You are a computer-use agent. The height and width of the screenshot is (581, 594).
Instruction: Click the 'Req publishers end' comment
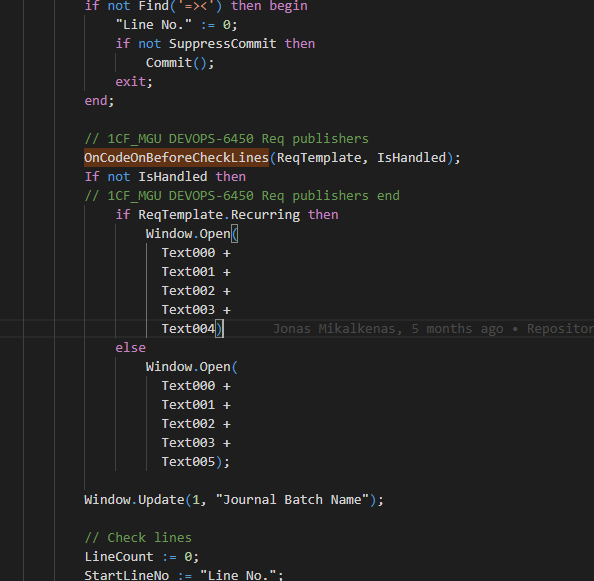242,196
